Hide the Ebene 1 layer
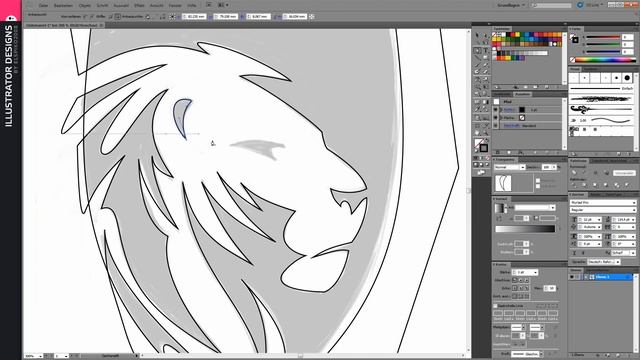The image size is (640, 360). coord(572,277)
